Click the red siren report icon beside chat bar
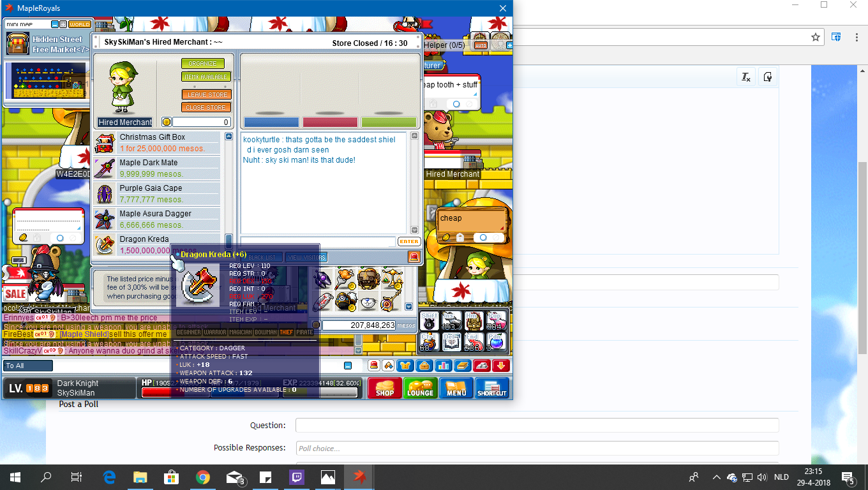The image size is (868, 490). click(x=374, y=366)
